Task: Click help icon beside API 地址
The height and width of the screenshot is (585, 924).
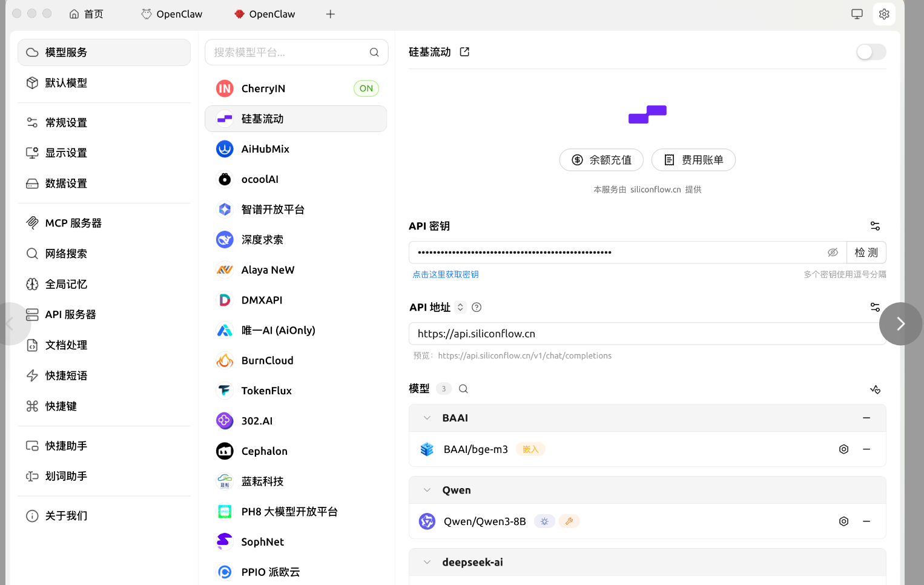Action: pos(477,307)
